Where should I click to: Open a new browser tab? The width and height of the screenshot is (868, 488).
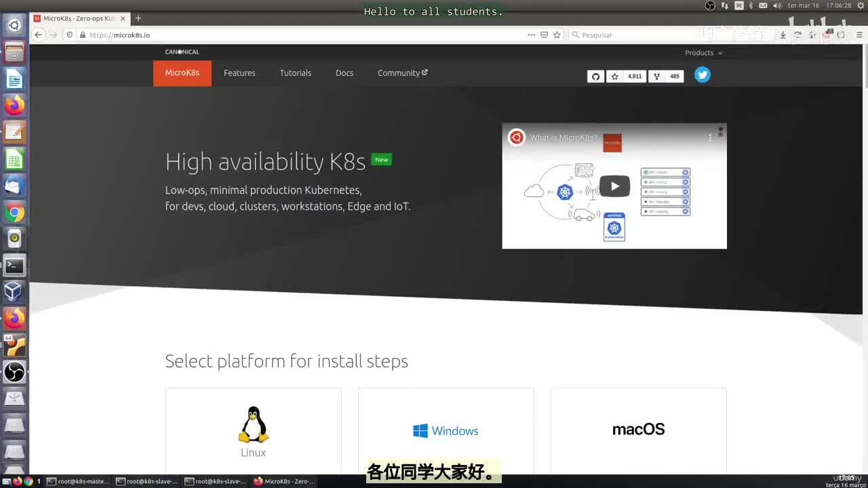coord(138,18)
